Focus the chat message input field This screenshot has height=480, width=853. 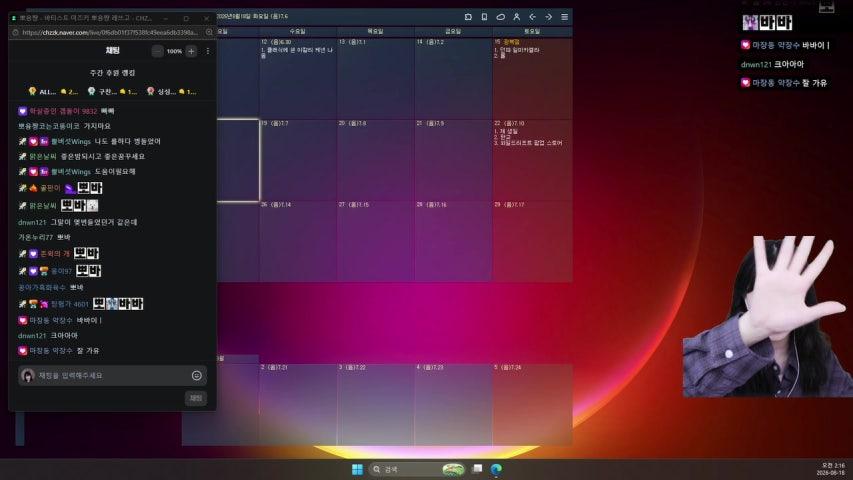coord(113,376)
